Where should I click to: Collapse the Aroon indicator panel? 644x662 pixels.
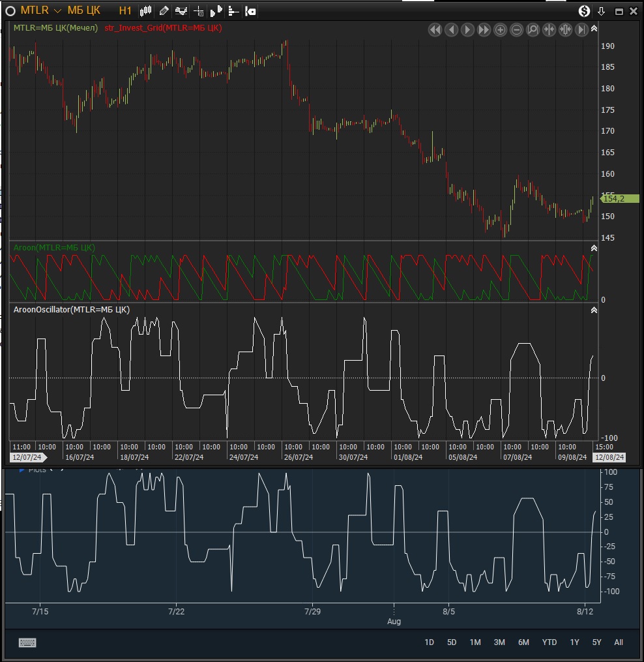tap(594, 248)
